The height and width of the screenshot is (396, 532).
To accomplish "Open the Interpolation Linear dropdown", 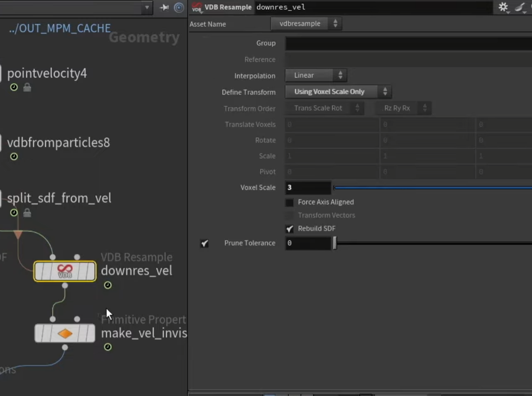I will (x=316, y=75).
